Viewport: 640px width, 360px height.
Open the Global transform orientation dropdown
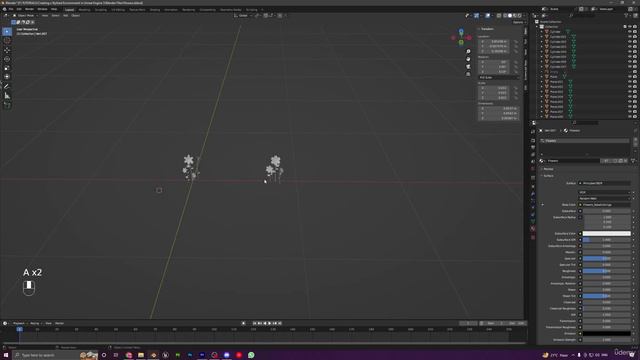pyautogui.click(x=242, y=16)
